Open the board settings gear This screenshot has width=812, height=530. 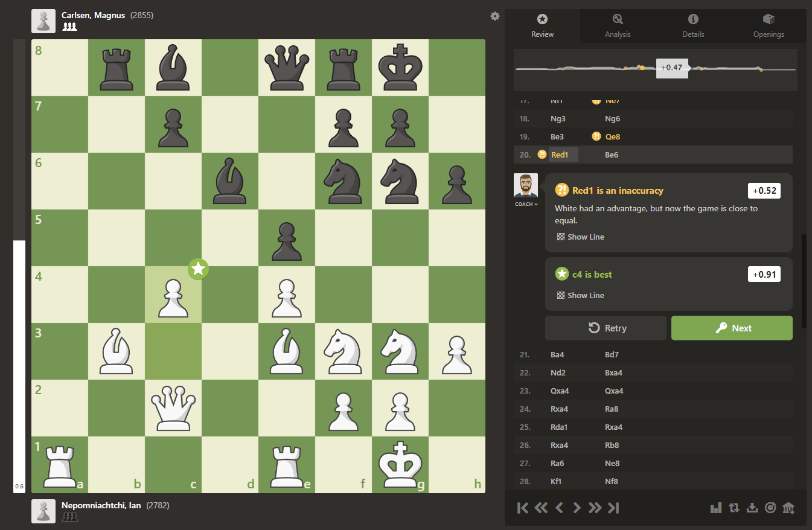tap(495, 16)
